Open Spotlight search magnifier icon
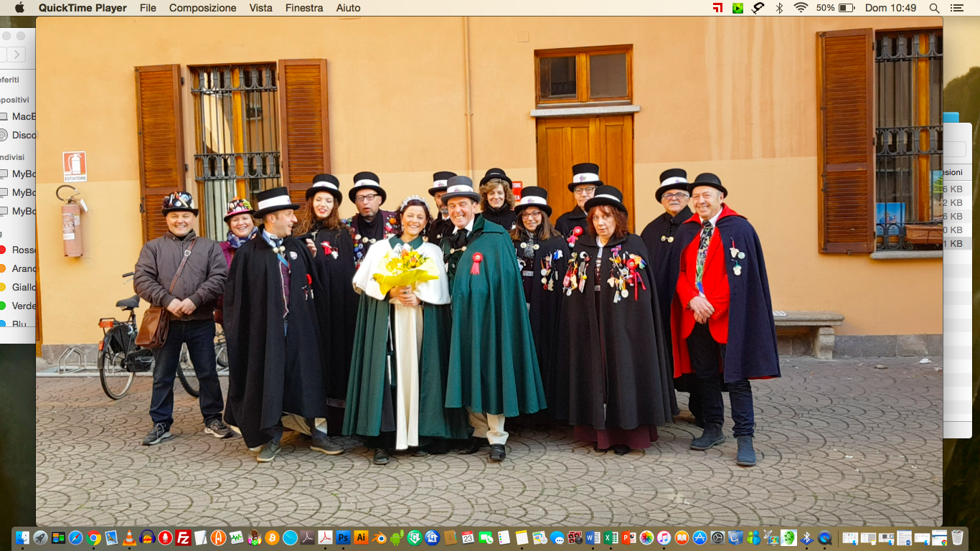 coord(934,8)
